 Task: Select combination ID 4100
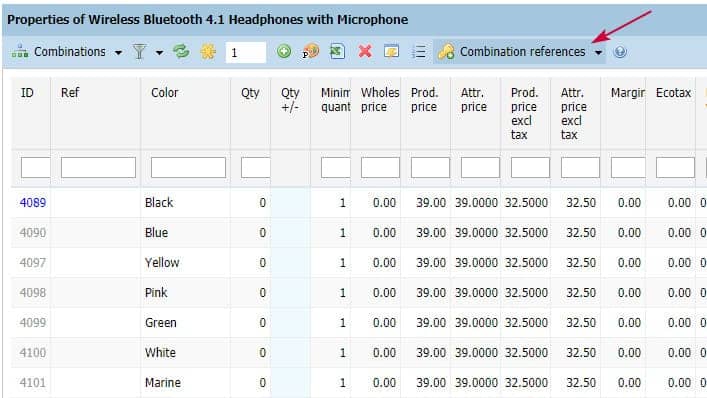click(33, 353)
